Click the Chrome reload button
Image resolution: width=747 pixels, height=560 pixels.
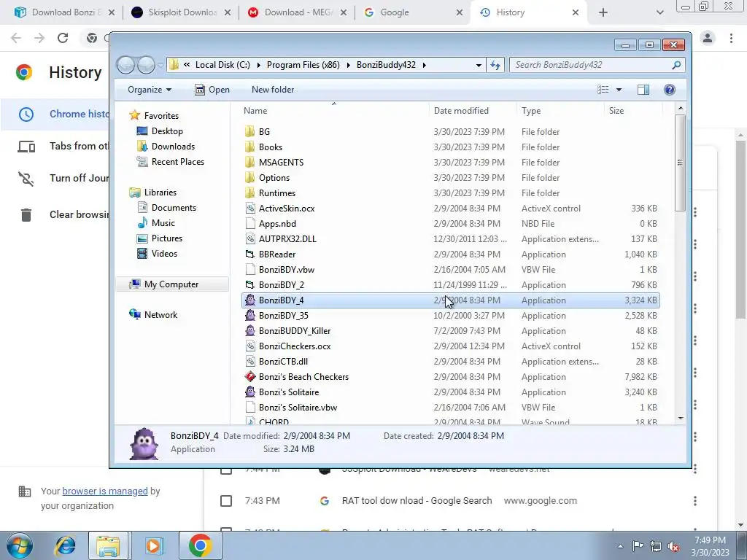coord(63,38)
